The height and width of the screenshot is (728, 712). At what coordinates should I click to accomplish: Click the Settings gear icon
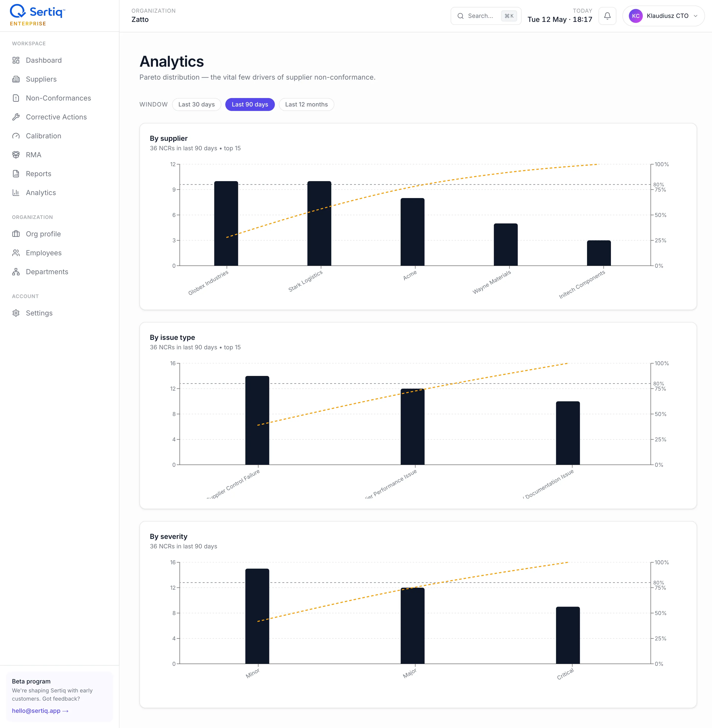[16, 313]
